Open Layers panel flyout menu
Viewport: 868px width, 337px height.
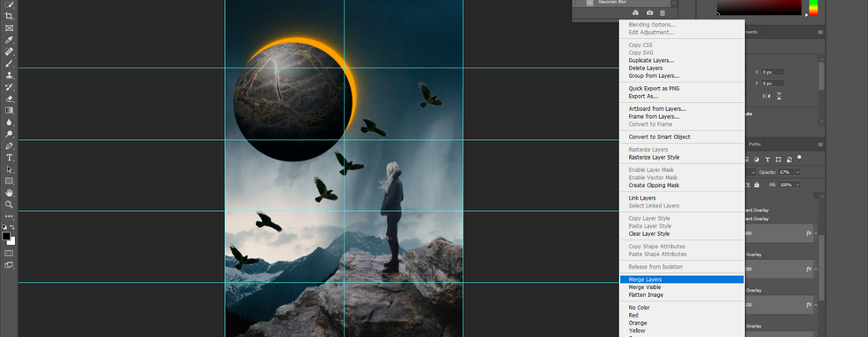pyautogui.click(x=820, y=144)
